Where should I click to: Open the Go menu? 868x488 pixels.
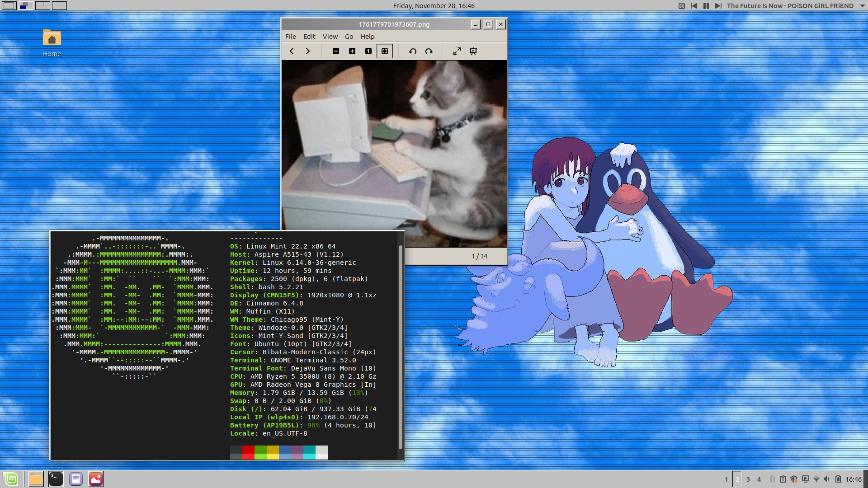[x=349, y=37]
